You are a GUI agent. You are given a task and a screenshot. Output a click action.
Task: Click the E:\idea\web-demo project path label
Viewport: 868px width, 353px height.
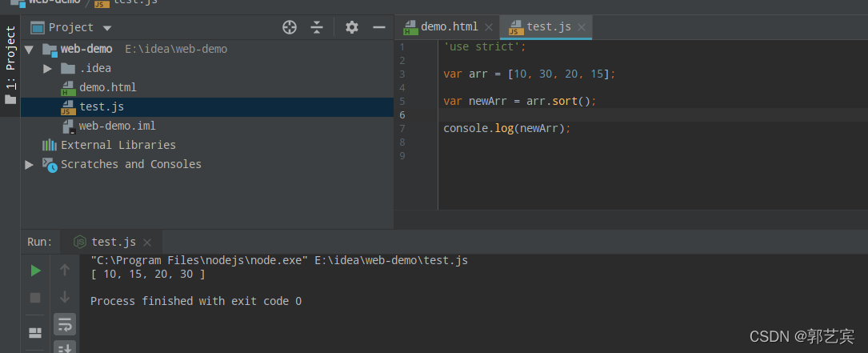click(x=176, y=50)
